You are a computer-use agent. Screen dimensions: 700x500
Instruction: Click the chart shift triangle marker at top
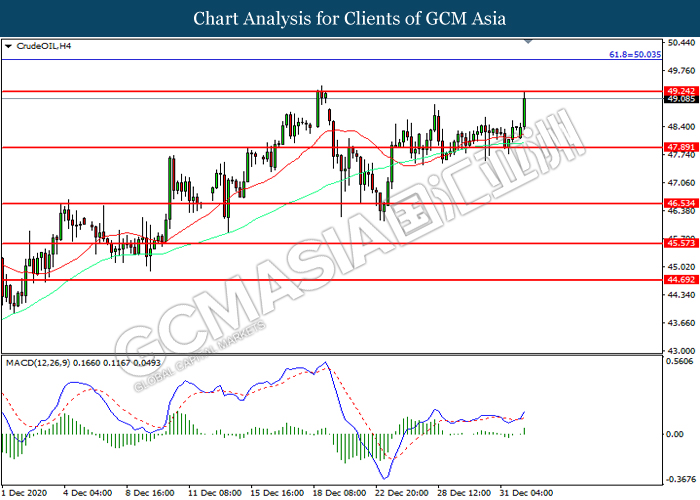coord(528,42)
